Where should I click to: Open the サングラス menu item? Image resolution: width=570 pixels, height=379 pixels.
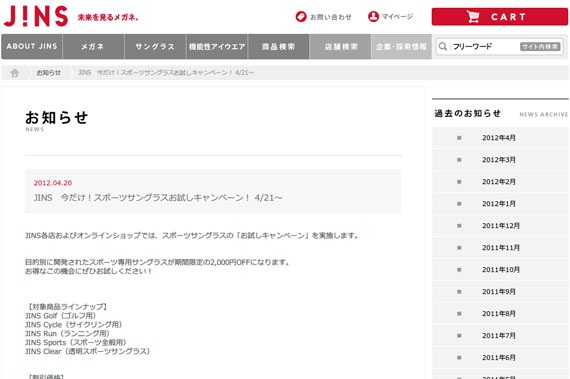[x=155, y=47]
